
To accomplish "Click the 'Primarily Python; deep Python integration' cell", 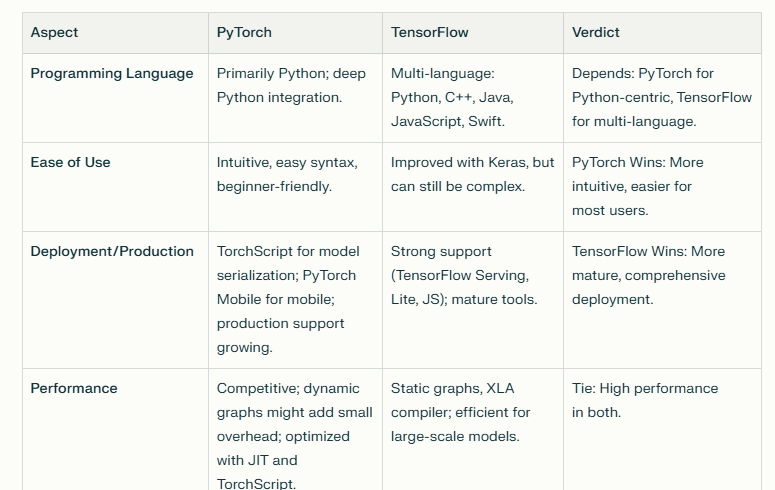I will [x=292, y=85].
